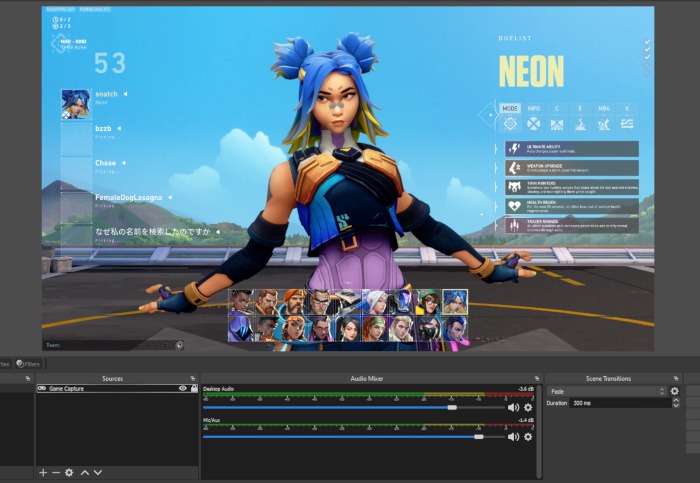Select the X ultimate ability tab
The height and width of the screenshot is (483, 700).
[x=627, y=108]
